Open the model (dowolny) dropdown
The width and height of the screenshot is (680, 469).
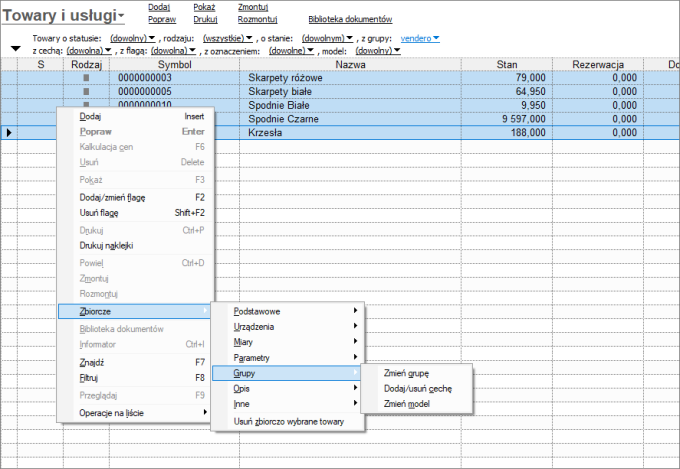coord(378,51)
